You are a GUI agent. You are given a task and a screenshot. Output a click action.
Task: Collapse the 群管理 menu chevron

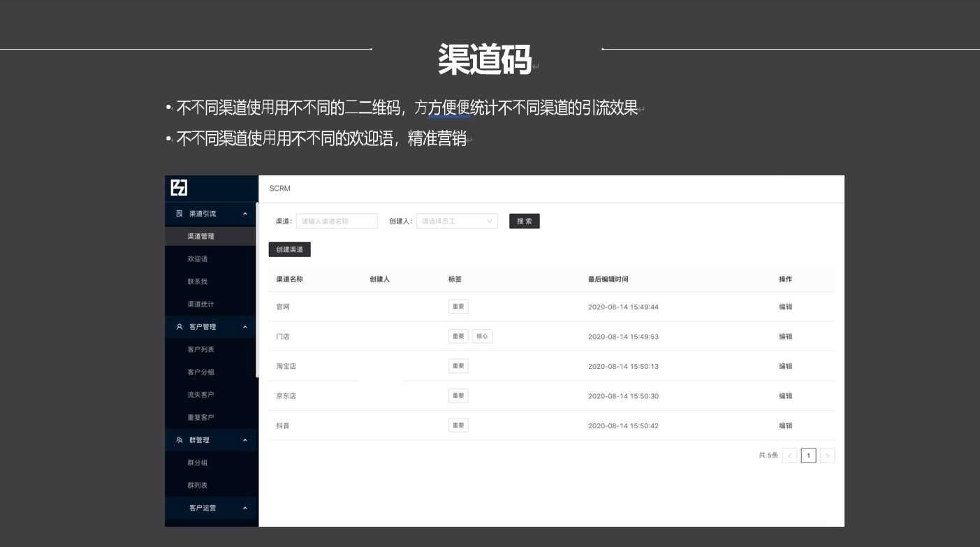(x=244, y=440)
